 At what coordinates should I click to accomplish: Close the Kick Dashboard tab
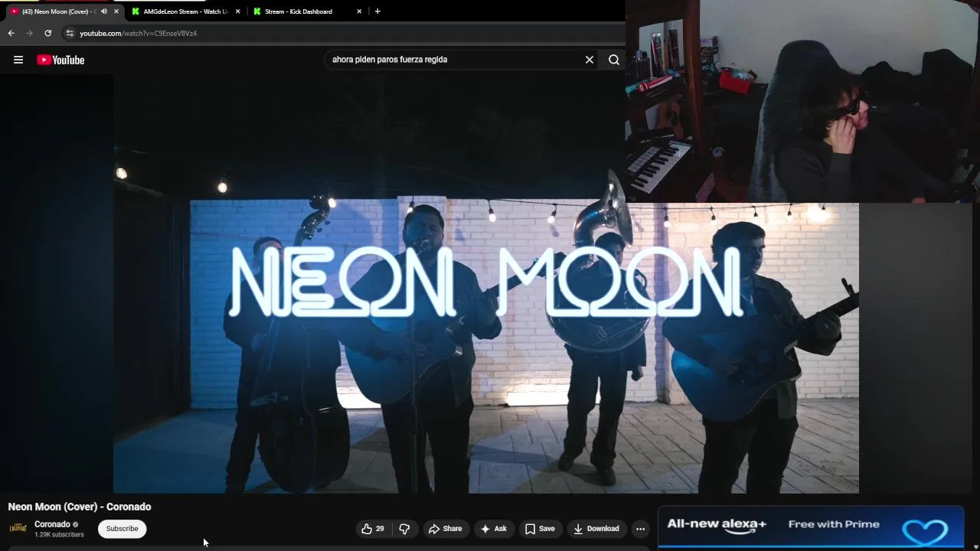click(359, 11)
